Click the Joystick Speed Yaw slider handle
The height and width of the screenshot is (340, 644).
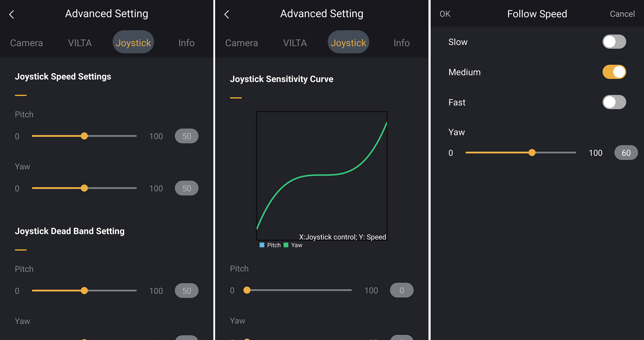point(84,188)
